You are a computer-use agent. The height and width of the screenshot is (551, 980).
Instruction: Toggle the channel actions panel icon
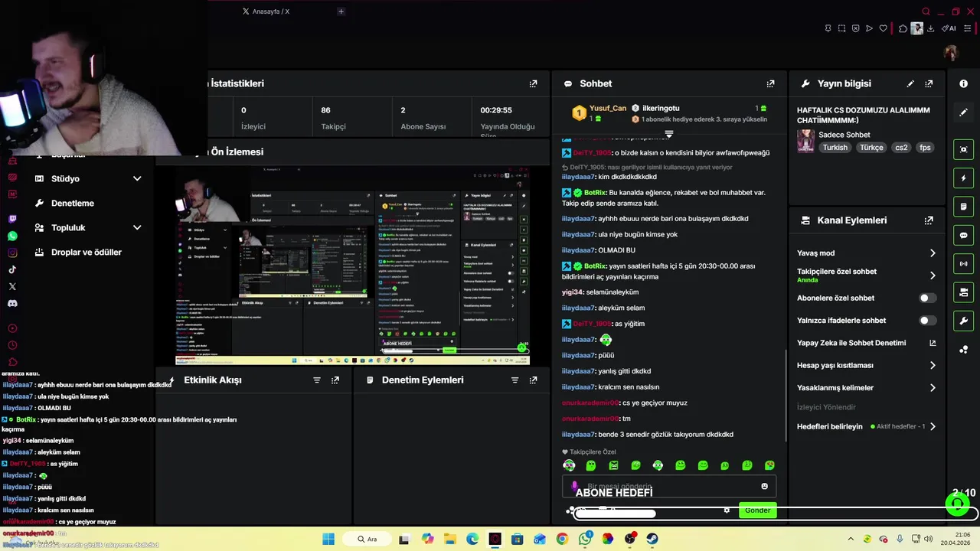pos(963,292)
